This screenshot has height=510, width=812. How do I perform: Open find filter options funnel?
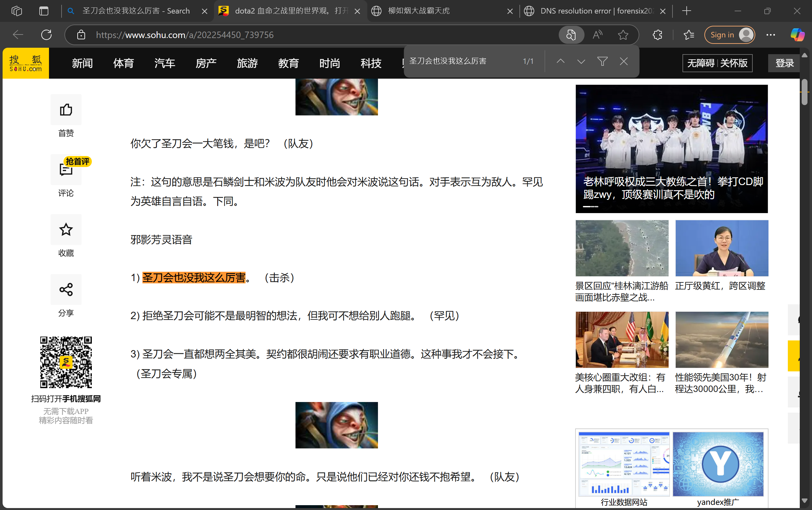pos(602,61)
